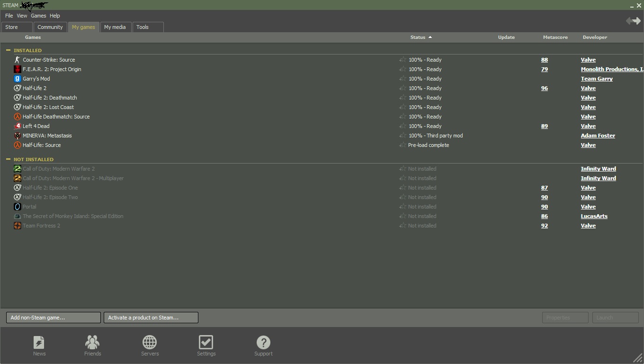Click the Half-Life 2: Deathmatch icon
644x364 pixels.
click(18, 98)
